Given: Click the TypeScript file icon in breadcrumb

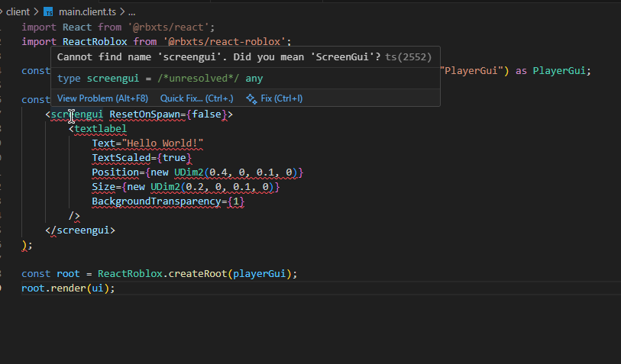Looking at the screenshot, I should coord(48,12).
